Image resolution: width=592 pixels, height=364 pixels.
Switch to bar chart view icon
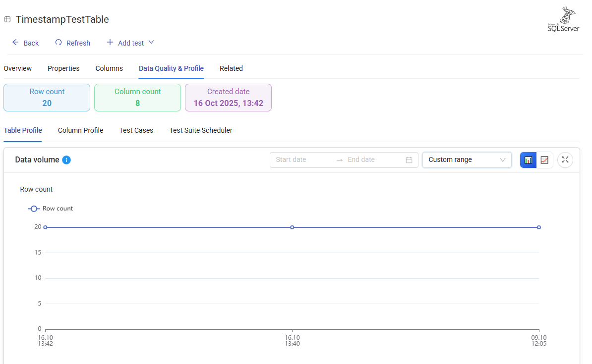(x=528, y=160)
